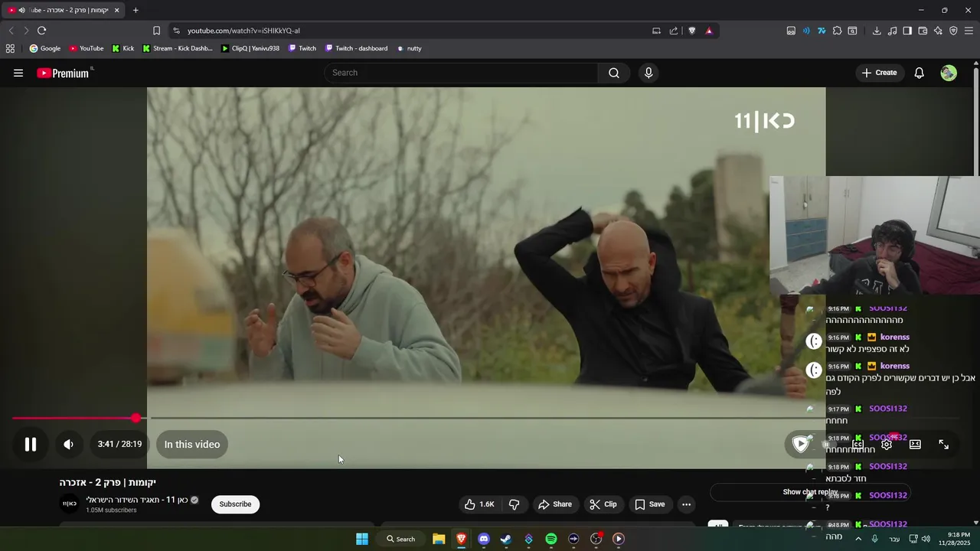980x551 pixels.
Task: Open the Twitch - dashboard bookmark
Action: 356,48
